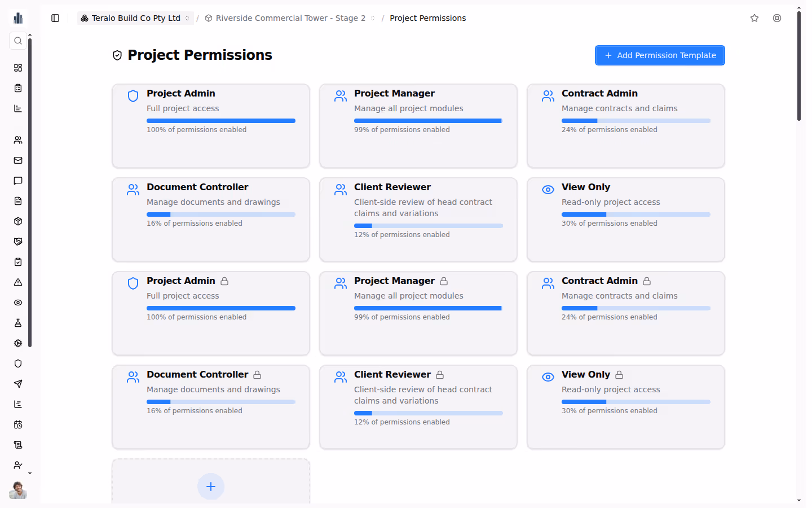Open the unlocked Document Controller card title
Image resolution: width=812 pixels, height=508 pixels.
click(x=197, y=187)
